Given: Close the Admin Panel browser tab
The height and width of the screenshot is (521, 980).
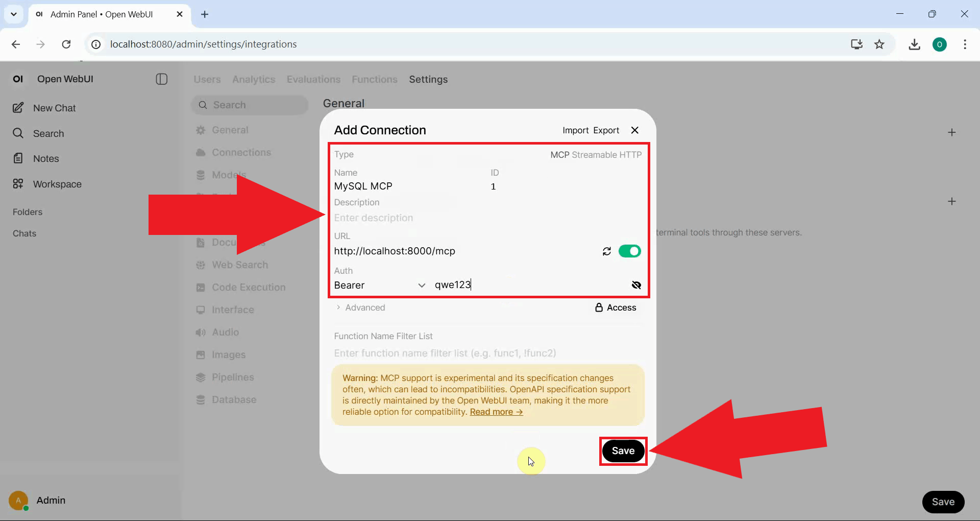Looking at the screenshot, I should click(180, 14).
